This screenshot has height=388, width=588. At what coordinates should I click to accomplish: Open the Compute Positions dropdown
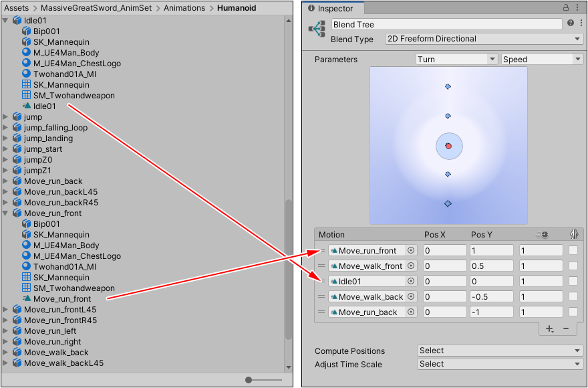point(500,351)
